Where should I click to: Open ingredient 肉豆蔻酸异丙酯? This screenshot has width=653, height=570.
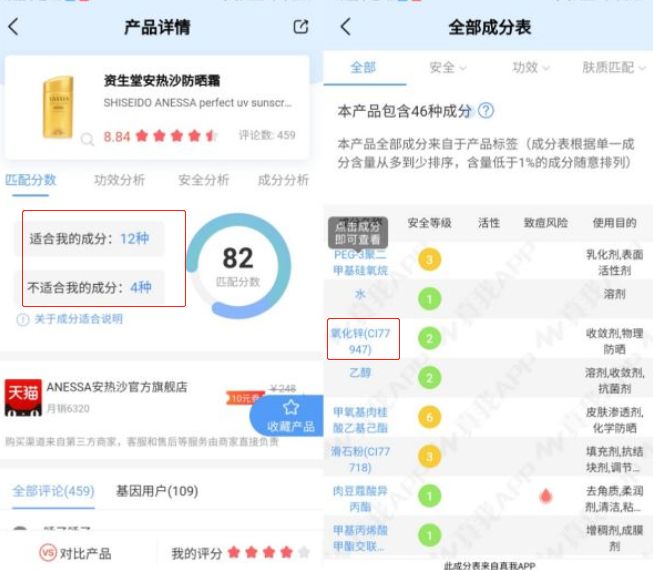pyautogui.click(x=360, y=499)
